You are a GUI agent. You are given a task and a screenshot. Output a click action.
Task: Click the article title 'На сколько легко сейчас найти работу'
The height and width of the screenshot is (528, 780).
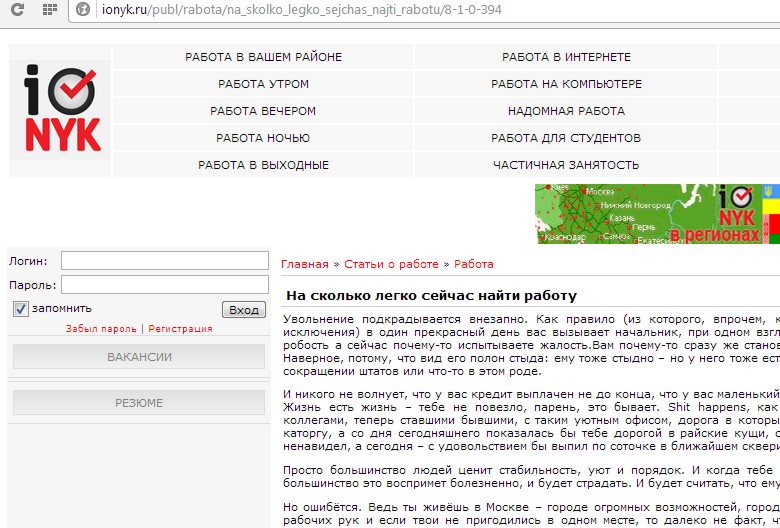point(431,296)
